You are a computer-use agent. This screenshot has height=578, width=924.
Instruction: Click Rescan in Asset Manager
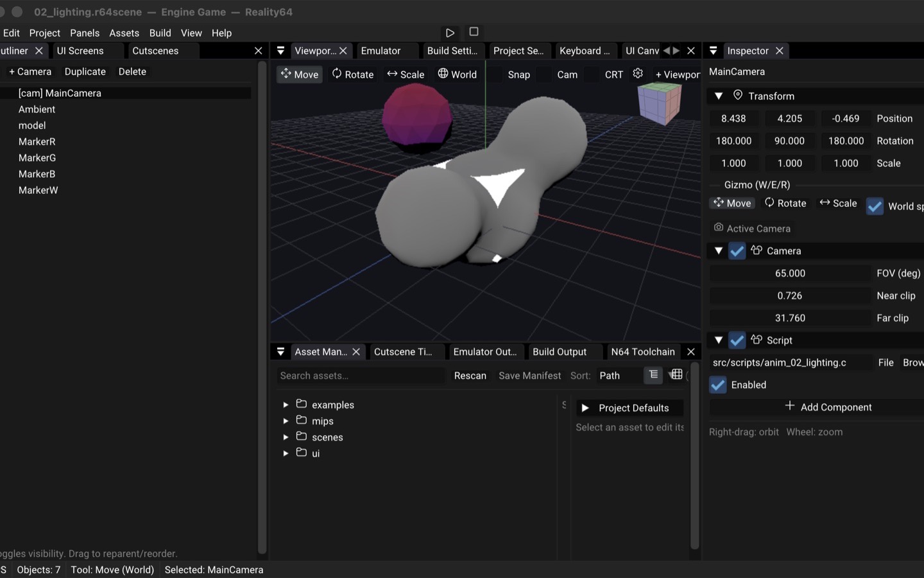[x=470, y=376]
